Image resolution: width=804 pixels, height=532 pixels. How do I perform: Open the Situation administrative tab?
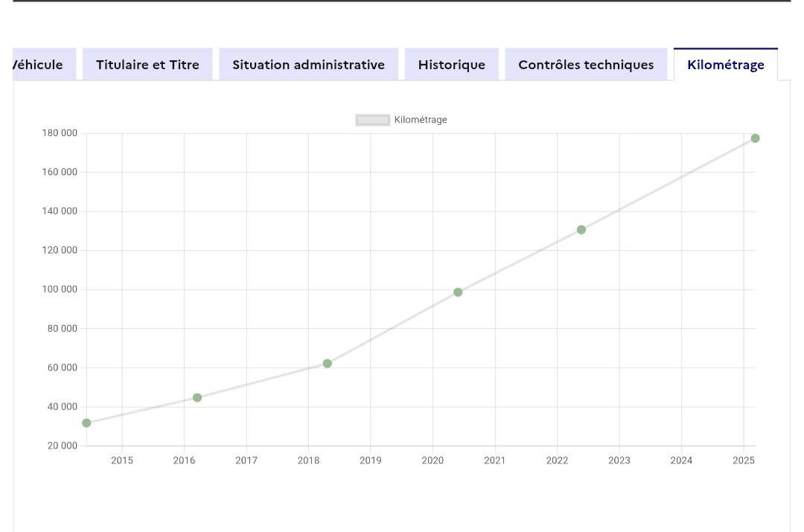[309, 65]
